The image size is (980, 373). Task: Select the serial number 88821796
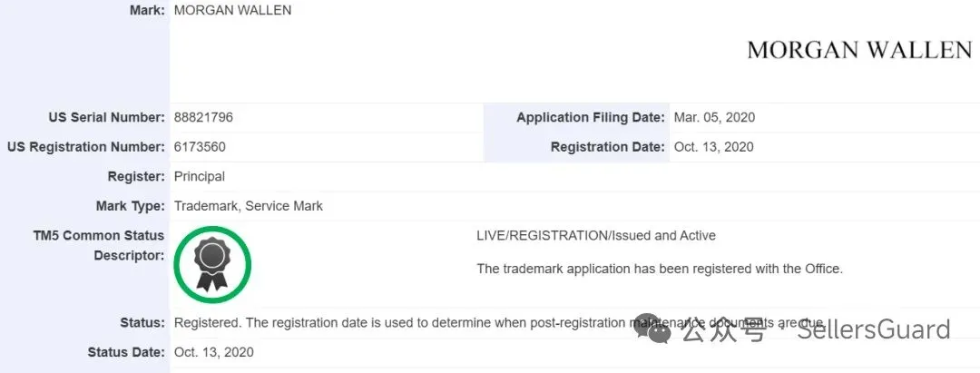(204, 117)
